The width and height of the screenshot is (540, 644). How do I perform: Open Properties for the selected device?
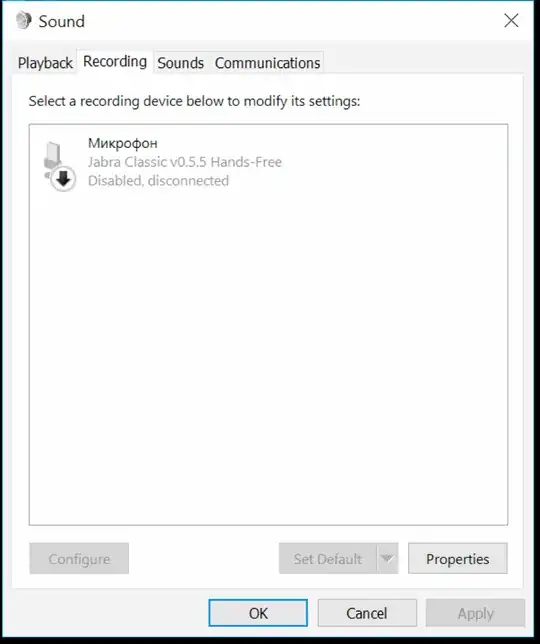click(457, 559)
